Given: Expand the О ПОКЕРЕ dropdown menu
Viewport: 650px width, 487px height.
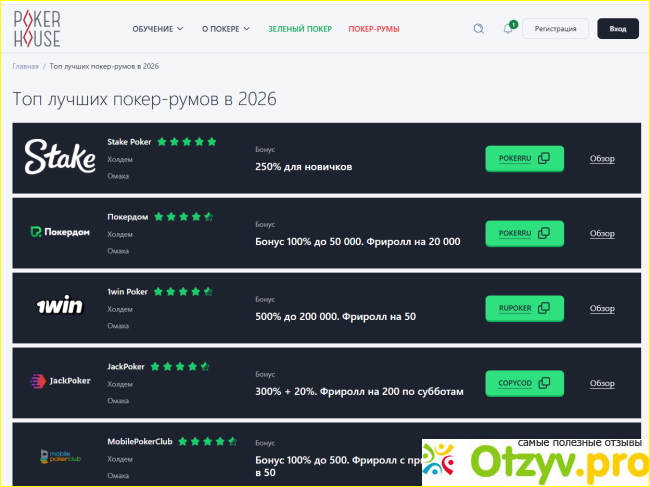Looking at the screenshot, I should [226, 29].
